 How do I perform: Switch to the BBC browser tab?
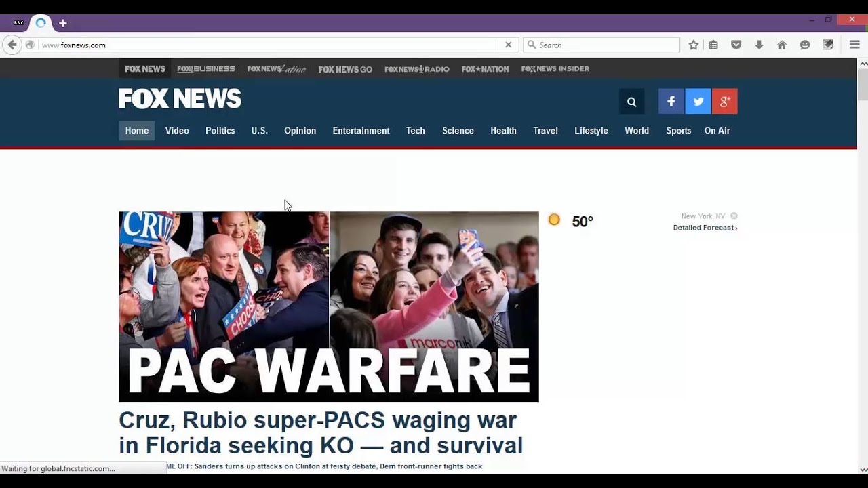pos(18,23)
